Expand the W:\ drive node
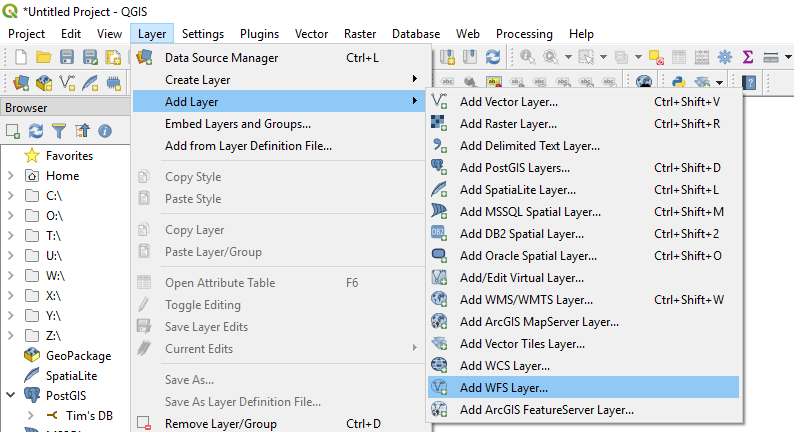This screenshot has width=794, height=432. pyautogui.click(x=11, y=276)
